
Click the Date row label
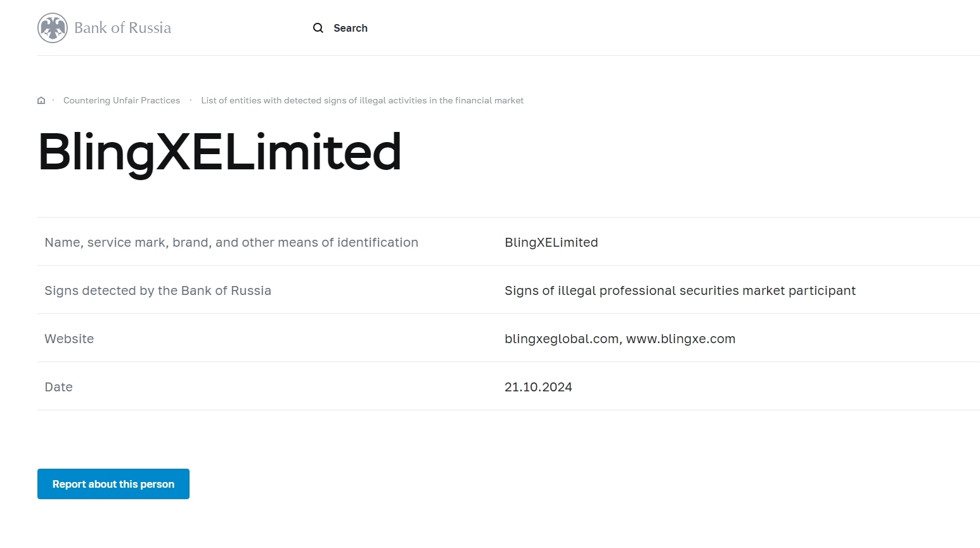point(58,387)
